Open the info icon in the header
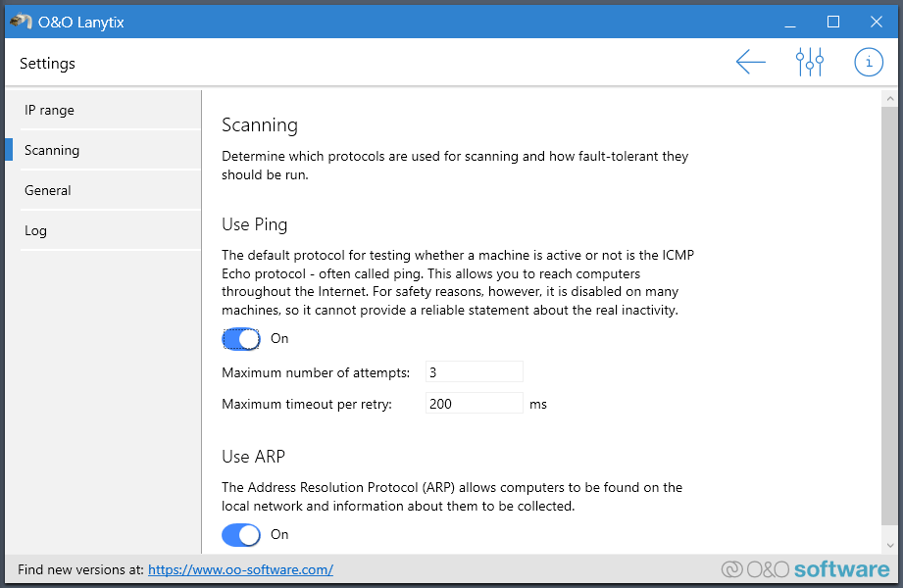 (869, 62)
